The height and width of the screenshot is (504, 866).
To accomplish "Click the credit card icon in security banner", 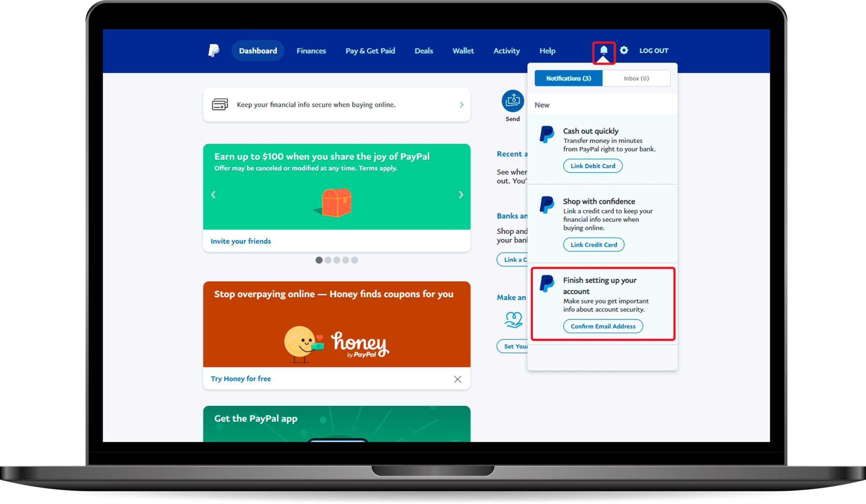I will (x=220, y=104).
